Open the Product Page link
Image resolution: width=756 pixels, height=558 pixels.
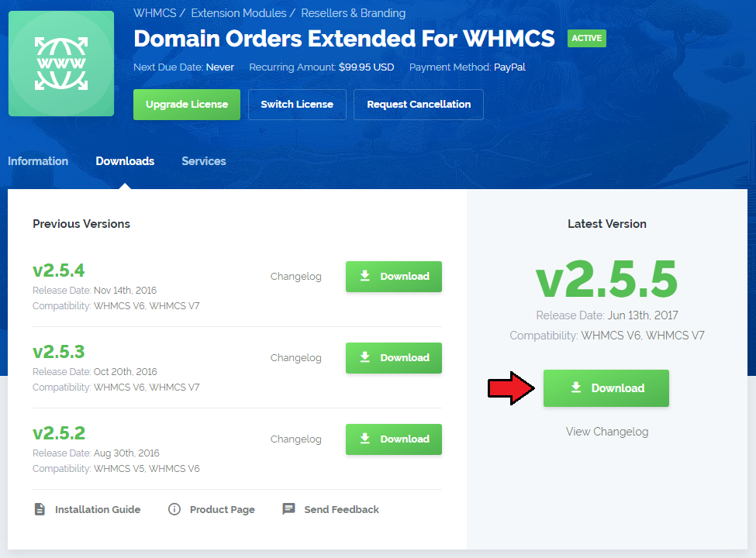[223, 510]
